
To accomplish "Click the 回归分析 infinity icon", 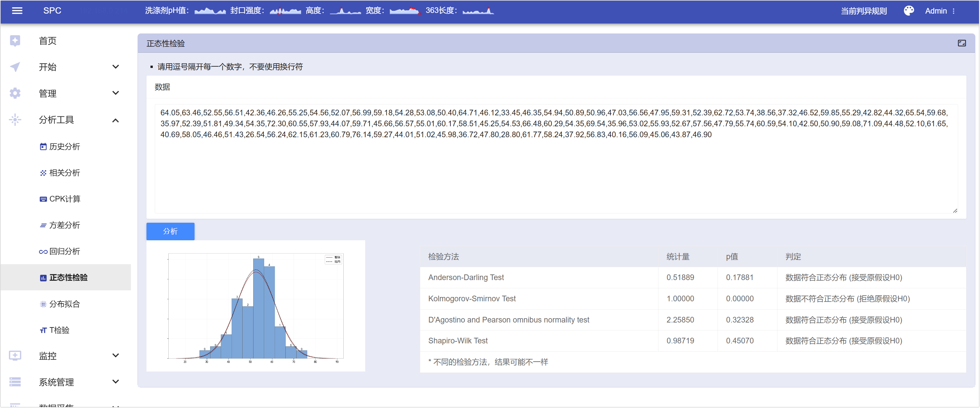I will click(x=43, y=252).
